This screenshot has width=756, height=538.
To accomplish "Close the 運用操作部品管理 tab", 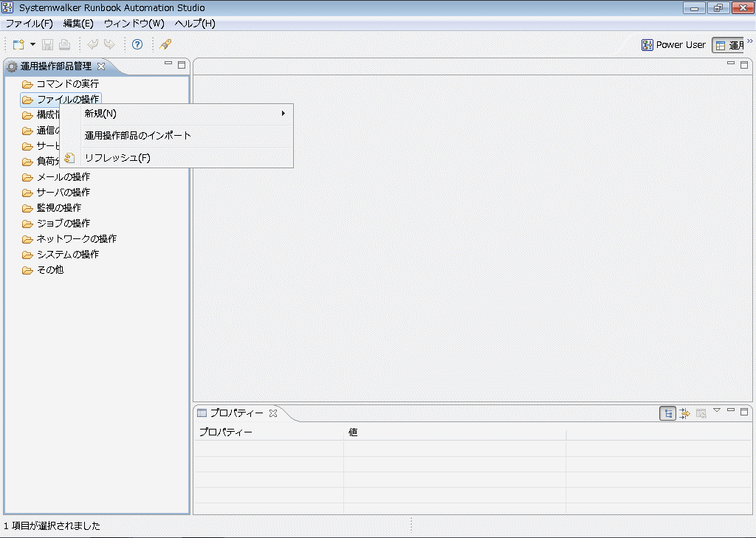I will point(101,66).
